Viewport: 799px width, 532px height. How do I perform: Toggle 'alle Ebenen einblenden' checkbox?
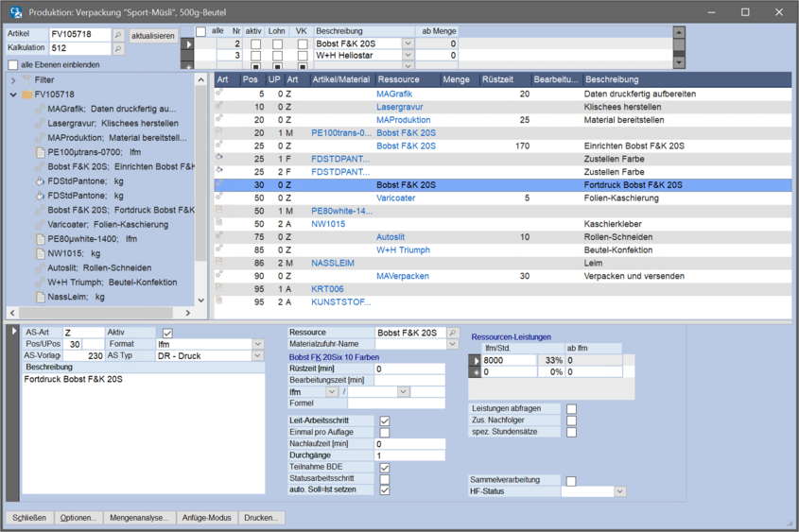coord(13,65)
